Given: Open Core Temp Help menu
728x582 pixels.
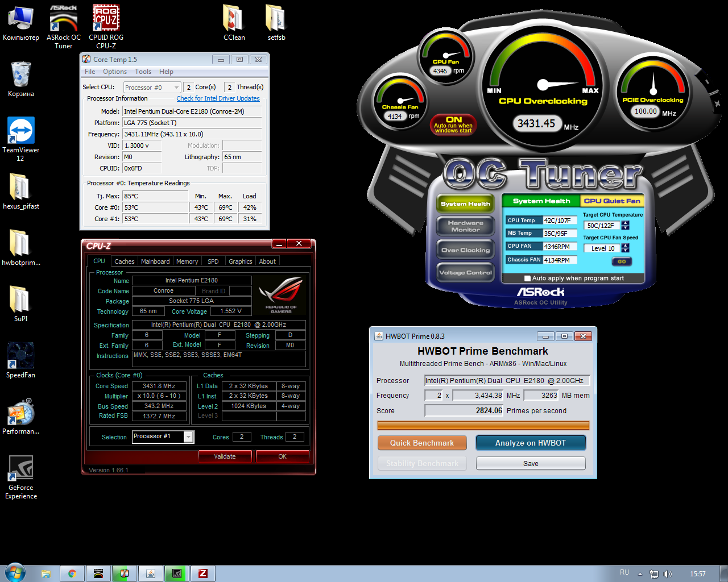Looking at the screenshot, I should pos(166,72).
